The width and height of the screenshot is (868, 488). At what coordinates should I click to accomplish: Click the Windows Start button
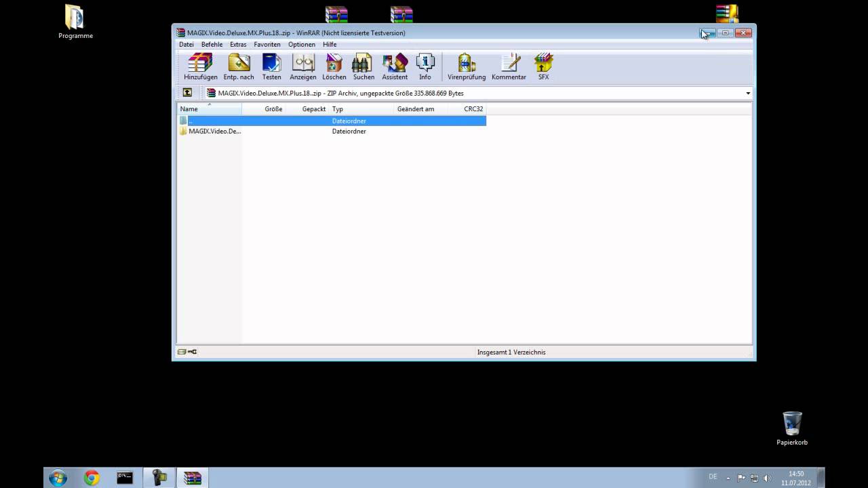pos(58,478)
